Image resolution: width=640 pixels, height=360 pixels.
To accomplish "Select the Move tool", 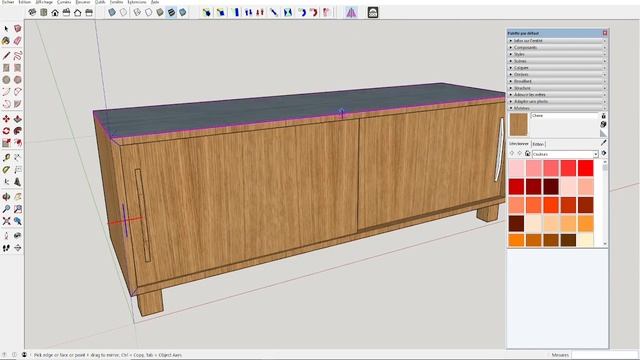I will (6, 119).
